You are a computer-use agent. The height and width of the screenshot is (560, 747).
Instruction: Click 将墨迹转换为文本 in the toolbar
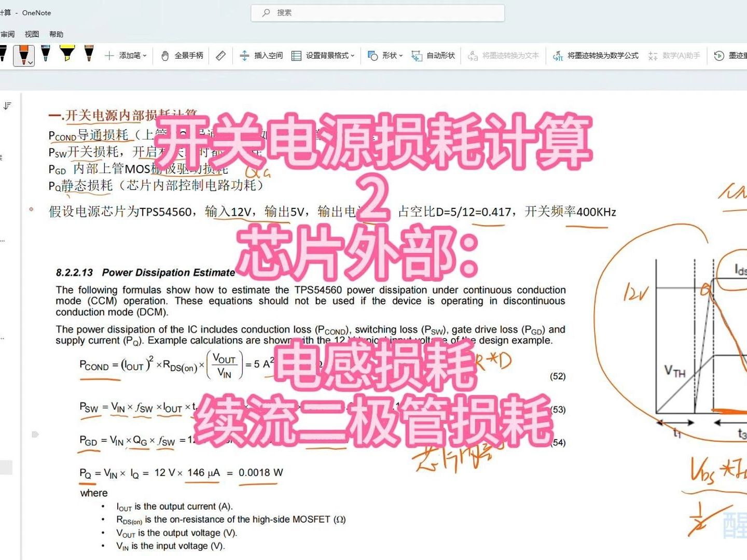tap(506, 55)
